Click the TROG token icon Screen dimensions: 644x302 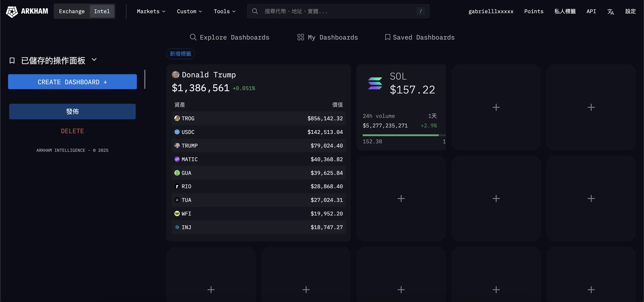177,118
